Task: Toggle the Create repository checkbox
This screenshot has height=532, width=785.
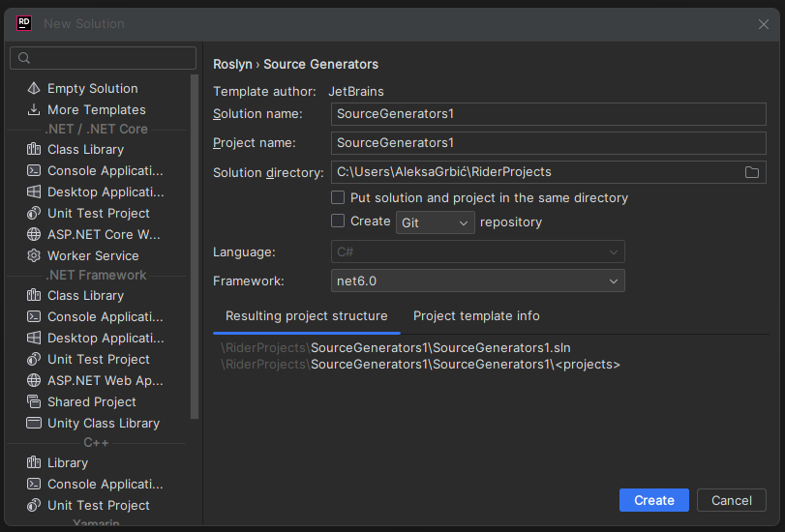Action: click(x=338, y=221)
